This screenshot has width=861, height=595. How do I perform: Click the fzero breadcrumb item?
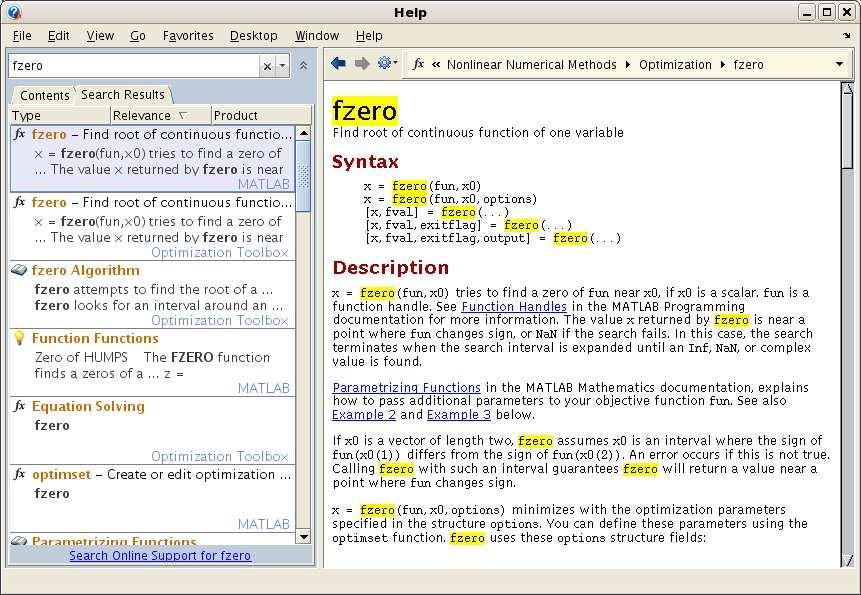coord(748,65)
